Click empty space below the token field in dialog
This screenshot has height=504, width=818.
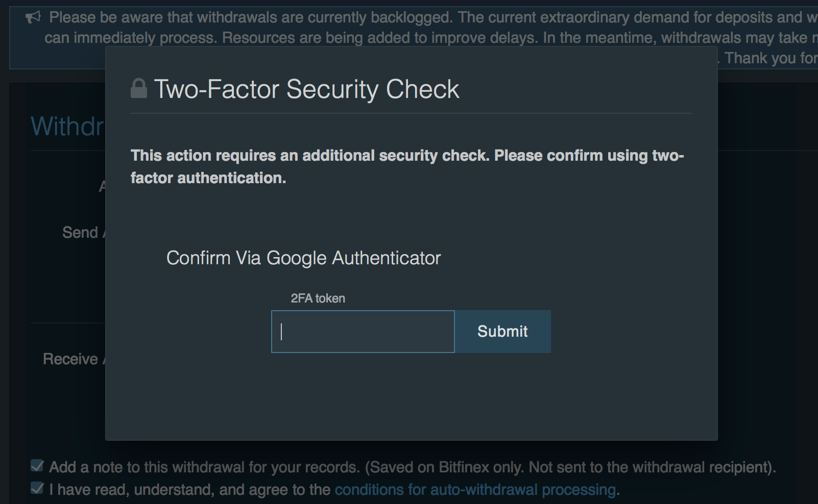click(x=411, y=396)
